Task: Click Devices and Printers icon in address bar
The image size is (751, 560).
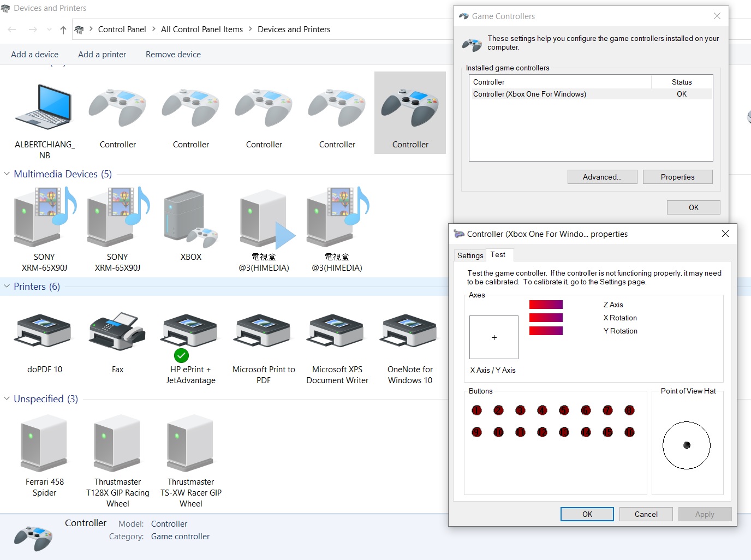Action: 79,29
